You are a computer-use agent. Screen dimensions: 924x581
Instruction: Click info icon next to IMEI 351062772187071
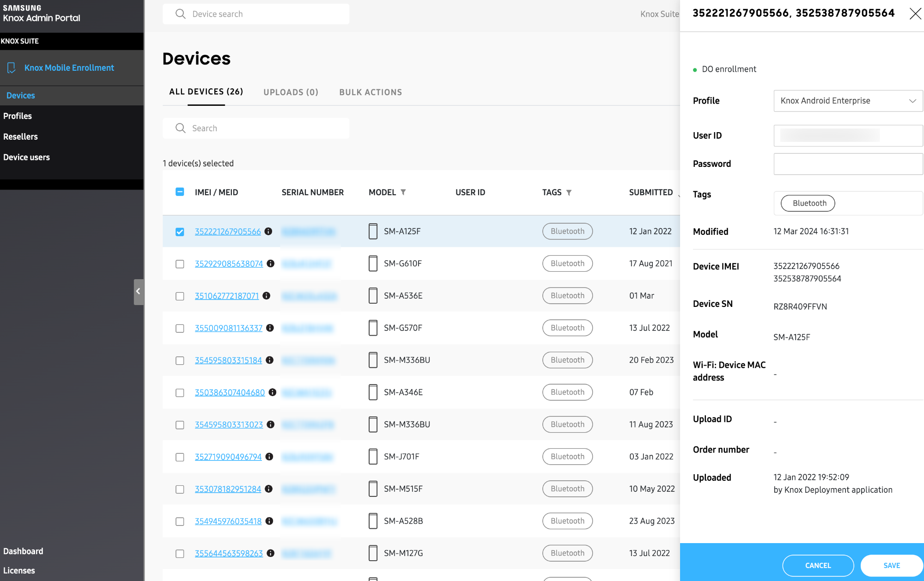tap(267, 296)
